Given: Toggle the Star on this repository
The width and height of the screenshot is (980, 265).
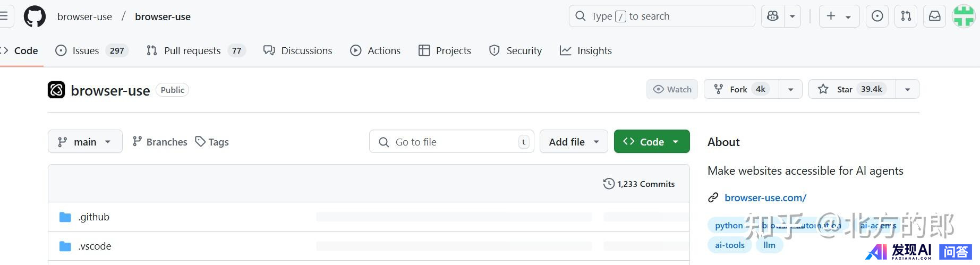Looking at the screenshot, I should point(852,89).
